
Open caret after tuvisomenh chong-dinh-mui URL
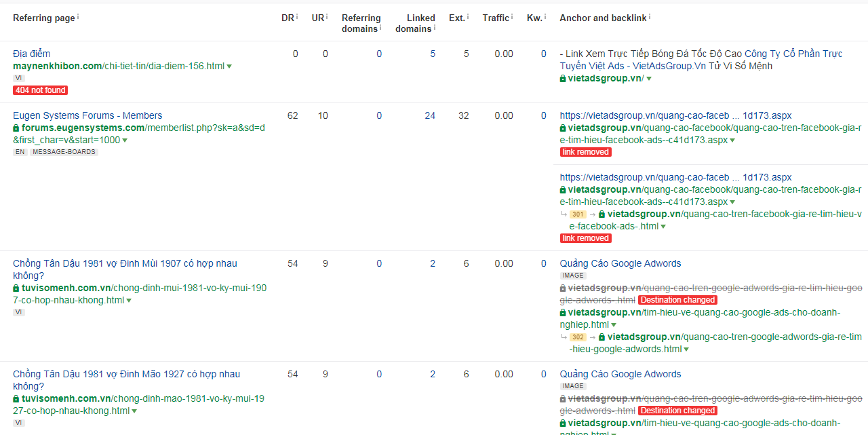pos(128,301)
